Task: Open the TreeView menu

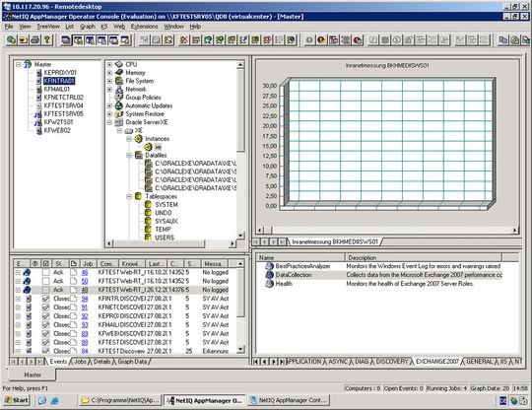Action: 48,27
